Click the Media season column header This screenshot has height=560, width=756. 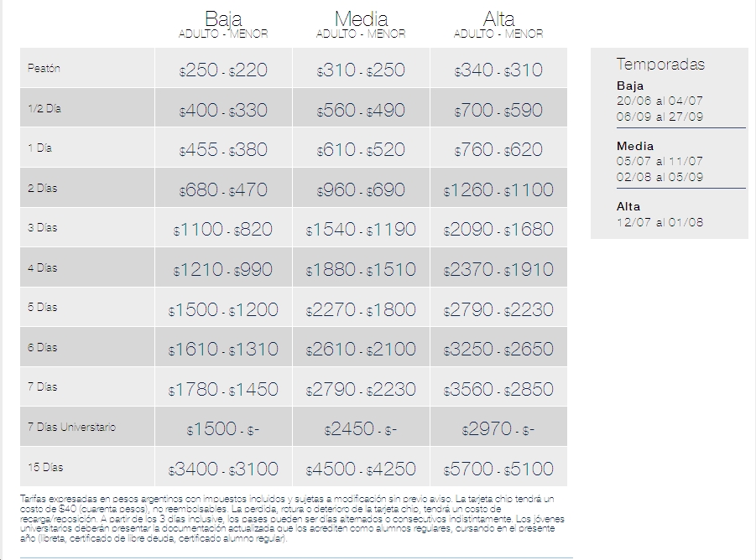coord(361,19)
